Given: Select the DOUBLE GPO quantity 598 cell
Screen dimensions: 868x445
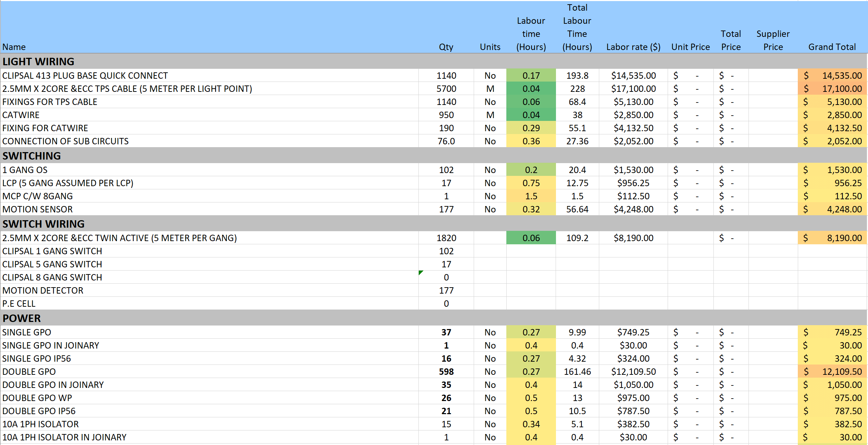Looking at the screenshot, I should 446,372.
